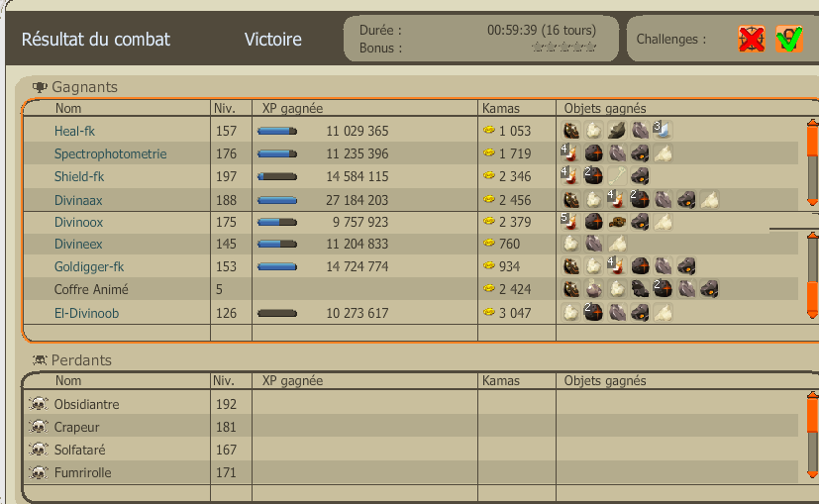Click the 'Challenges :' label
This screenshot has width=819, height=504.
coord(671,40)
